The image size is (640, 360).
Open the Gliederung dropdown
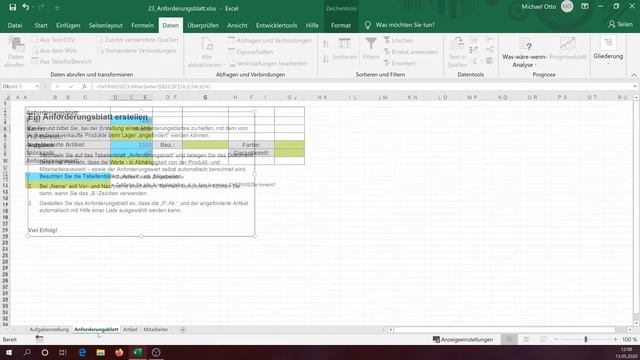pyautogui.click(x=608, y=51)
